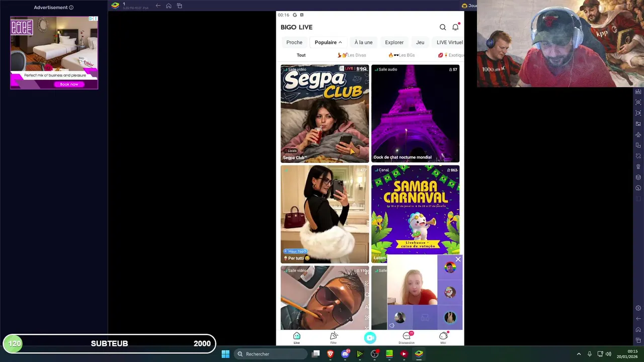Click the emulator sidebar screenshot camera icon

[x=638, y=102]
